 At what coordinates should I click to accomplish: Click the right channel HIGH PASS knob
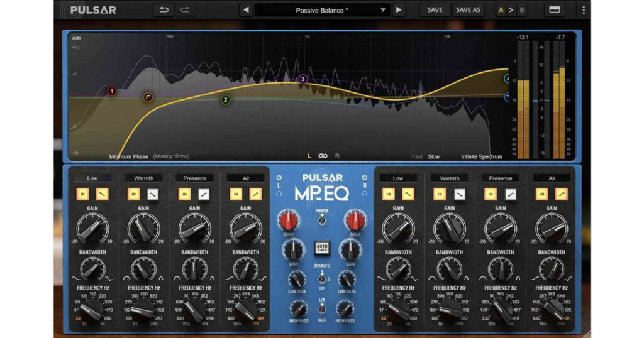pos(345,308)
